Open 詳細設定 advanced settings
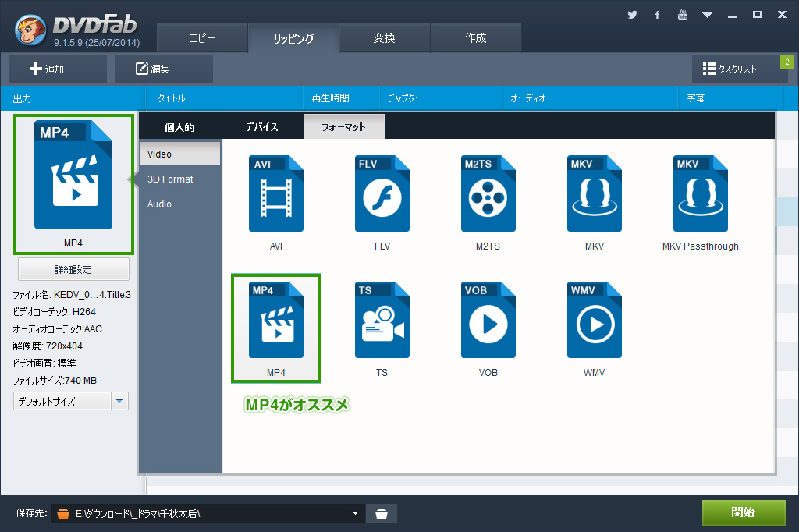Viewport: 799px width, 532px height. pos(73,269)
